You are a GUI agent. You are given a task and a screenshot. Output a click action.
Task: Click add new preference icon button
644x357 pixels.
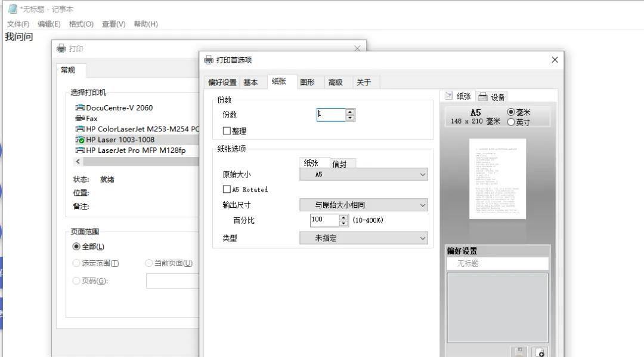click(540, 352)
